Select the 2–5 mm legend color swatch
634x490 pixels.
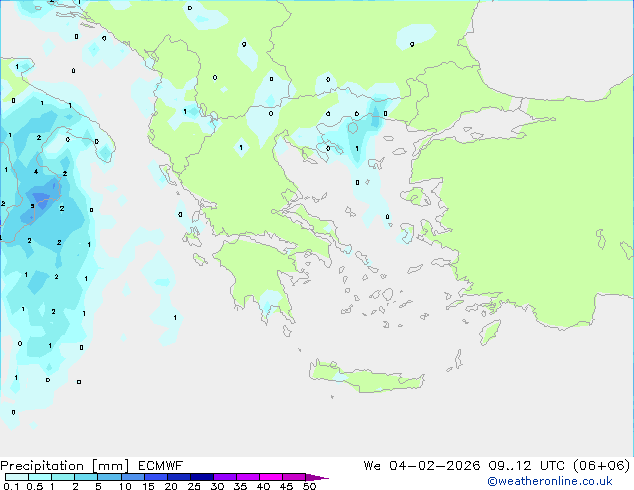click(86, 477)
